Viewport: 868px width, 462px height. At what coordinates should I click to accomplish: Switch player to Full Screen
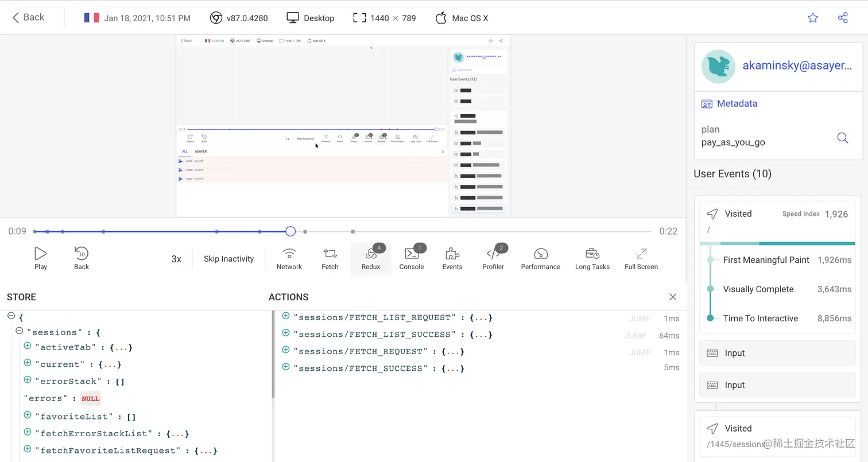[641, 258]
